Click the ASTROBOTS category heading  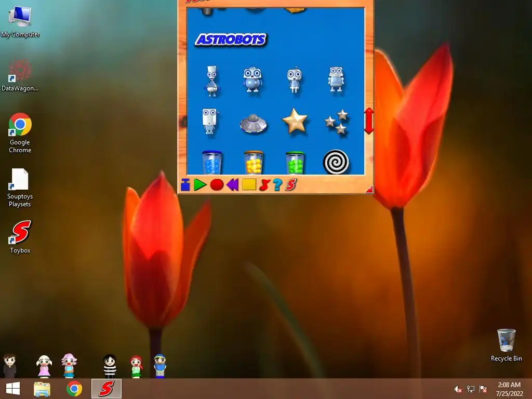click(x=231, y=39)
